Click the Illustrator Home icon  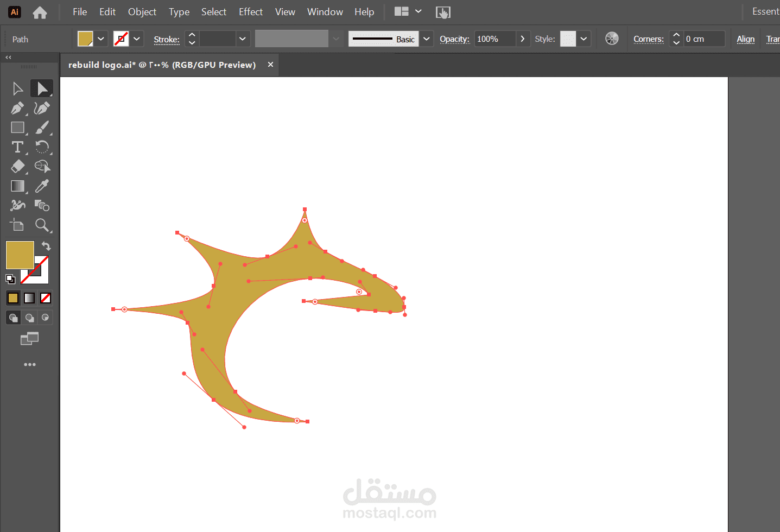point(40,12)
